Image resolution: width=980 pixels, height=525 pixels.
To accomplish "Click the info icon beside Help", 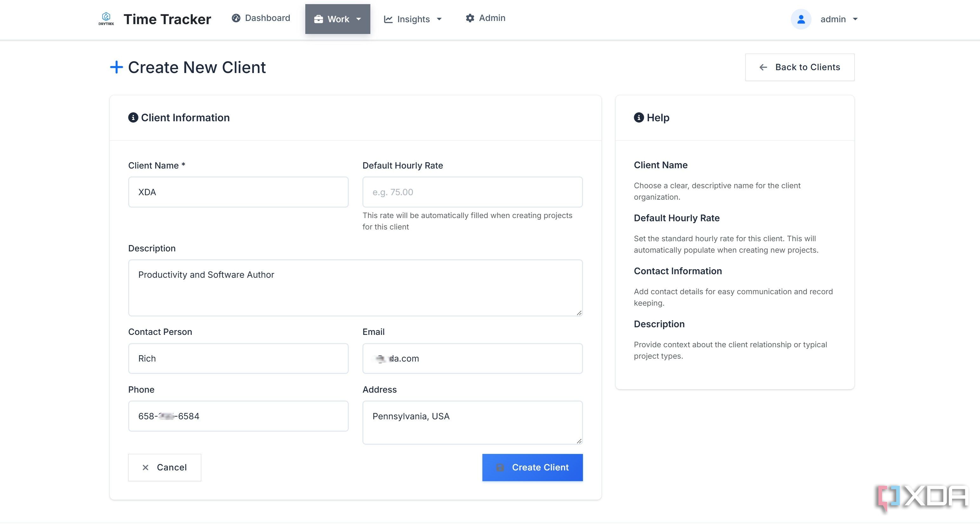I will tap(639, 117).
